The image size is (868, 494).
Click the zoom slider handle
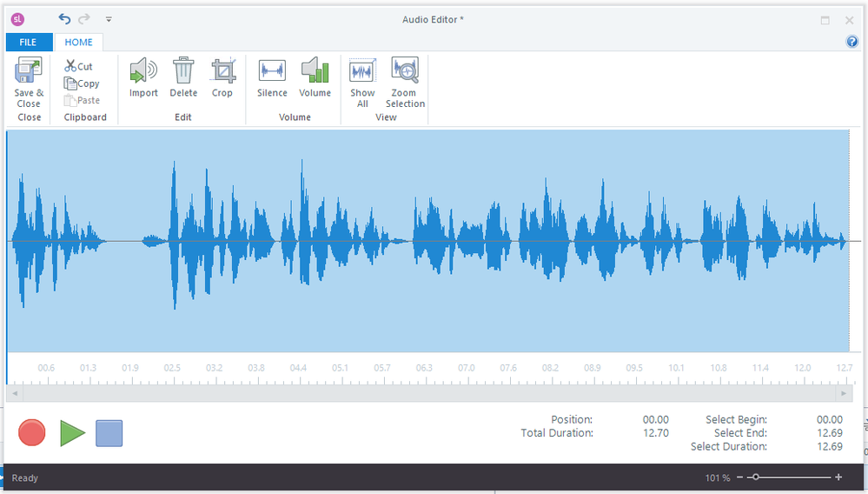pos(756,477)
